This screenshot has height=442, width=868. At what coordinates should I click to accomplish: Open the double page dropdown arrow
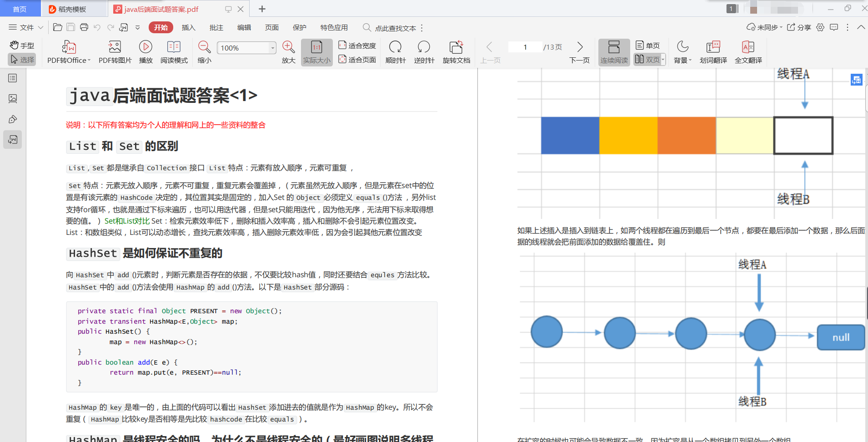663,60
